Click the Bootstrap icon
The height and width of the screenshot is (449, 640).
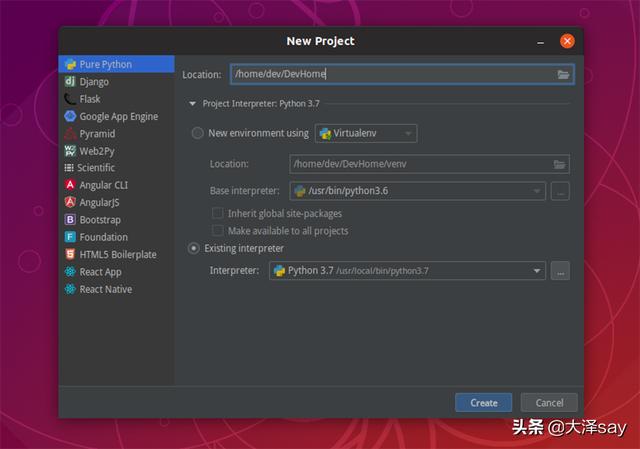pos(70,220)
